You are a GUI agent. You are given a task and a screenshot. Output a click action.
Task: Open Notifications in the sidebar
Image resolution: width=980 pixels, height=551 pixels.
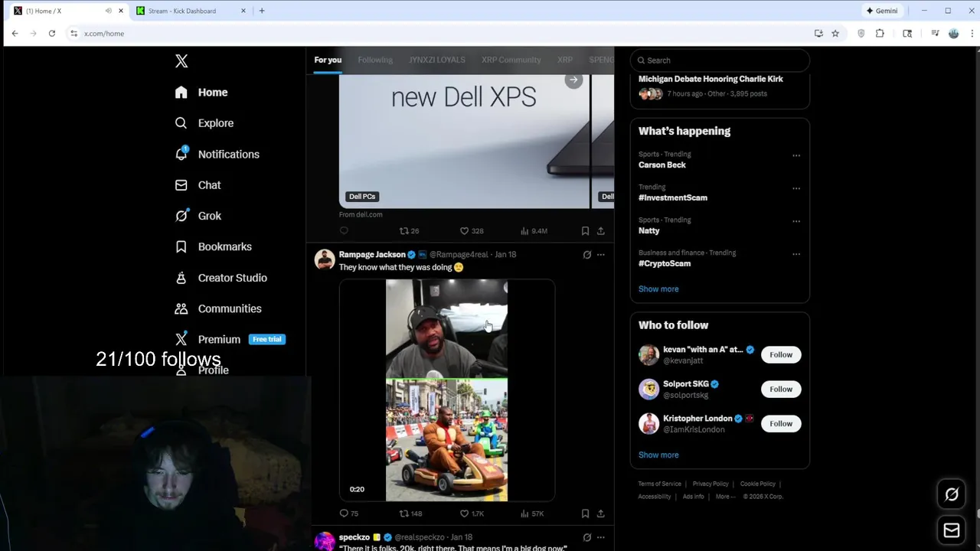tap(217, 154)
